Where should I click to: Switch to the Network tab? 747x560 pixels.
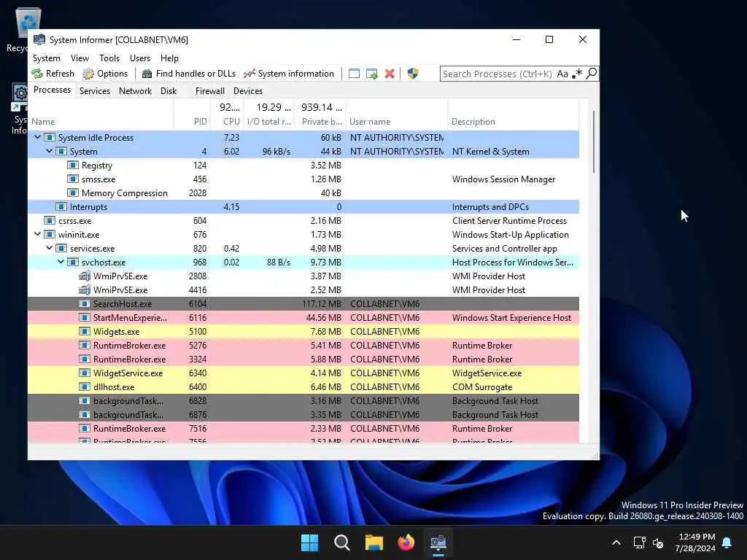[135, 91]
